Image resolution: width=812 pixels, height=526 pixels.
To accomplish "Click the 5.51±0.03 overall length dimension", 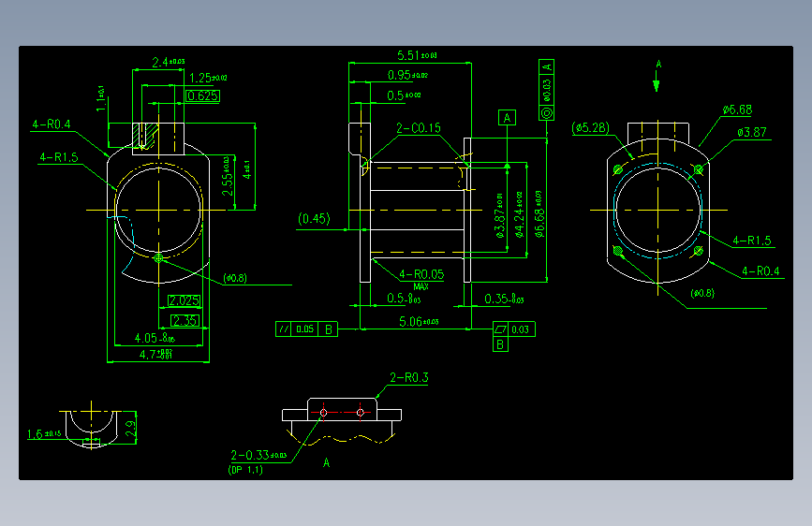I will click(x=417, y=55).
